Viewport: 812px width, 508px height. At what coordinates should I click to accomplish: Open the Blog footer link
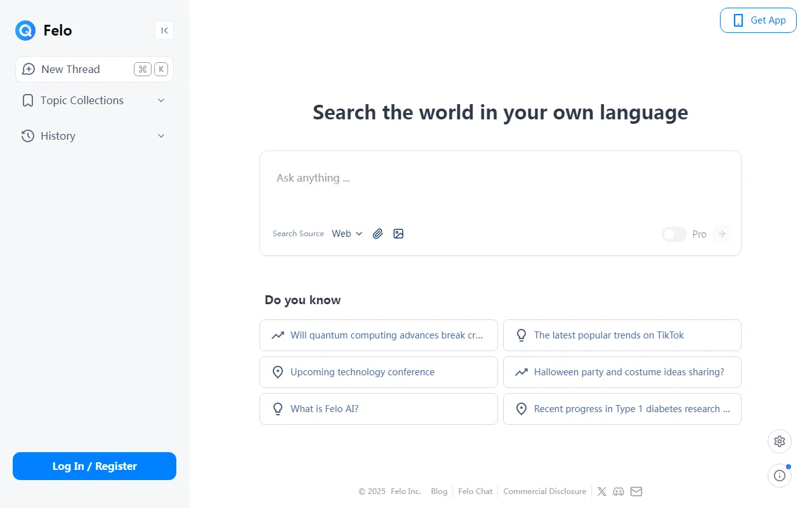pos(439,491)
